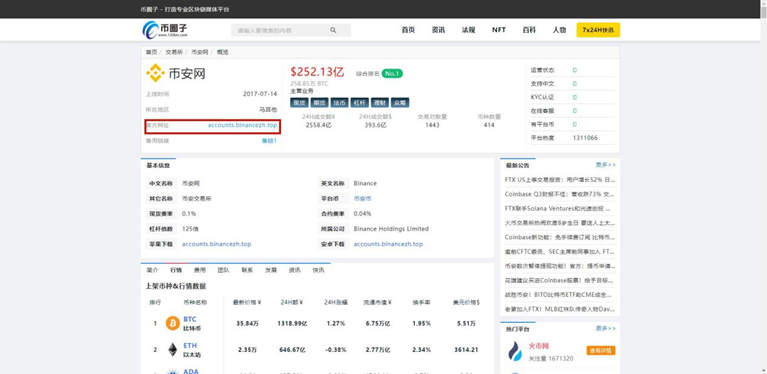
Task: Click the 备用1 backup link
Action: click(x=270, y=141)
